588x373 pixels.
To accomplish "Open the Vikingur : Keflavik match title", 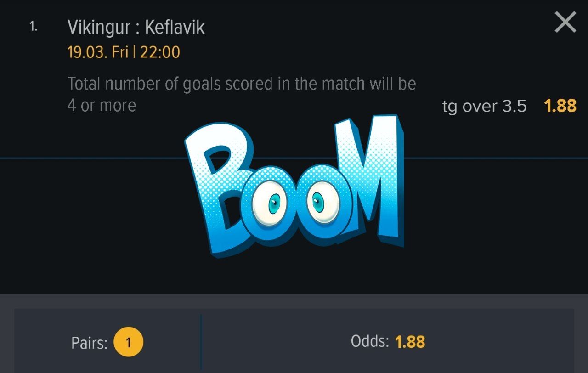I will click(x=136, y=27).
